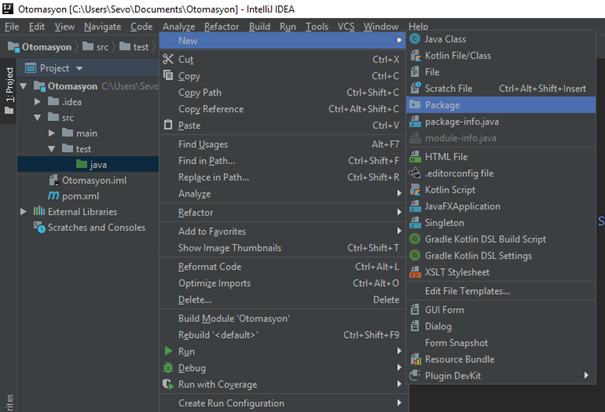Click the Debug bug icon
605x412 pixels.
(168, 368)
